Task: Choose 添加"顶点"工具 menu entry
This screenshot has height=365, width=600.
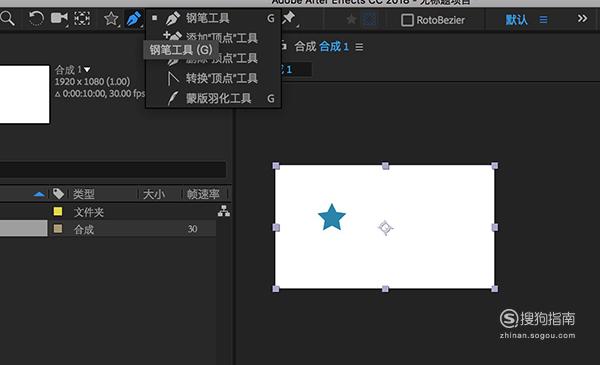Action: (x=214, y=37)
